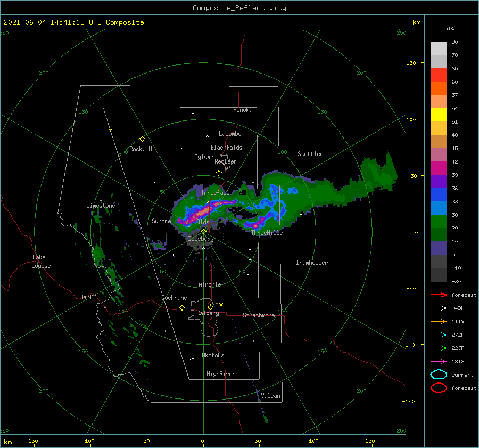Click the Strathmore label
This screenshot has width=479, height=448.
coord(259,315)
